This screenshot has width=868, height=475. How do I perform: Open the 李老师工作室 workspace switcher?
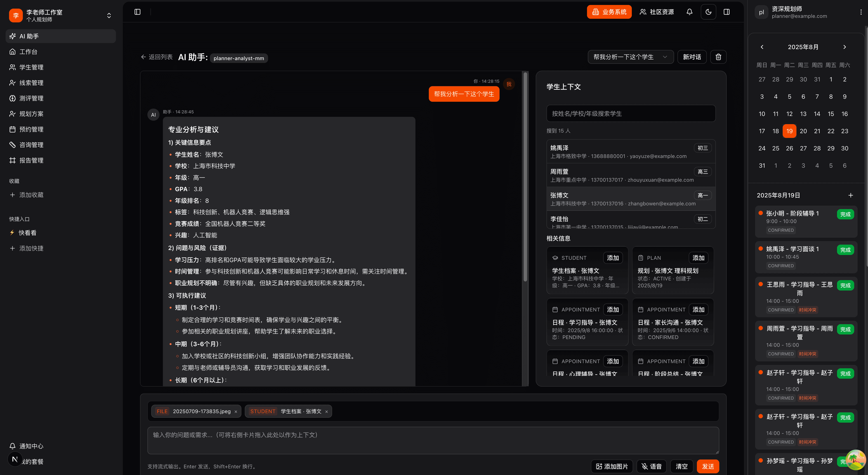click(108, 15)
